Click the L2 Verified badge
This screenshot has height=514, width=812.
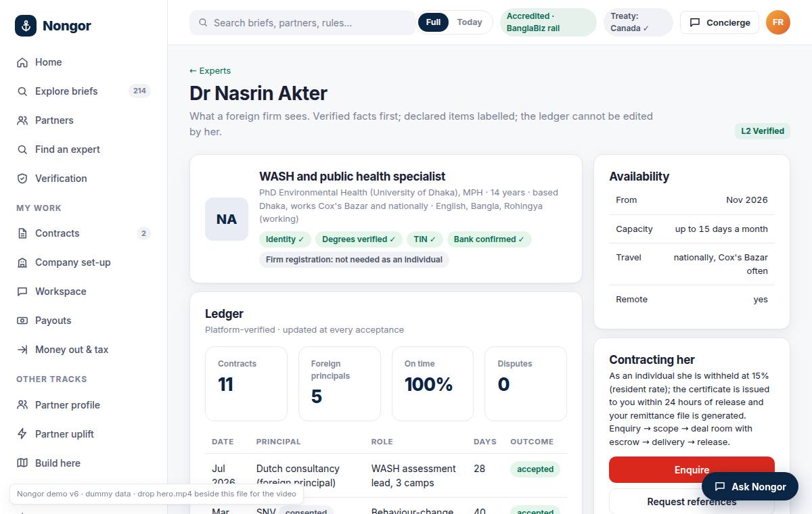763,131
